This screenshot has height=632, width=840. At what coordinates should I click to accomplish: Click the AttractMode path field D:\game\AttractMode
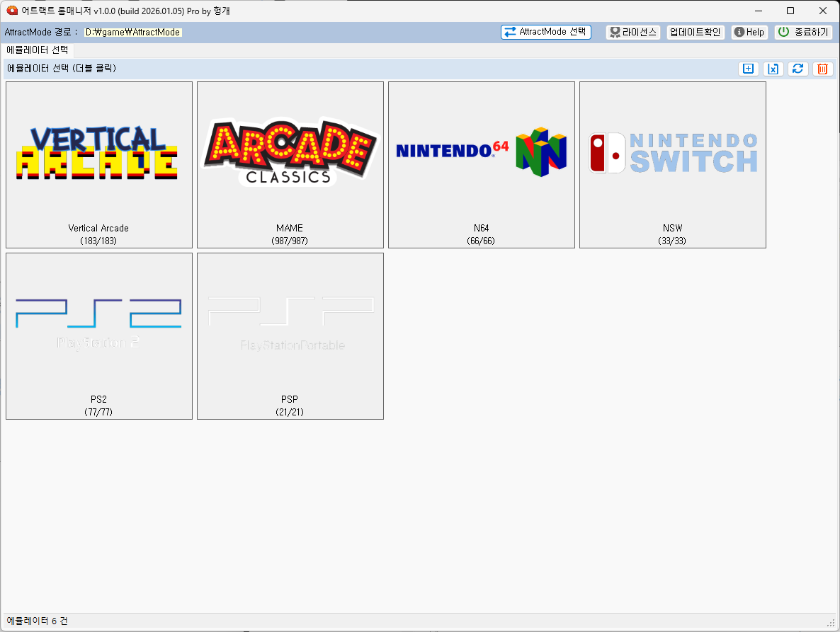133,32
